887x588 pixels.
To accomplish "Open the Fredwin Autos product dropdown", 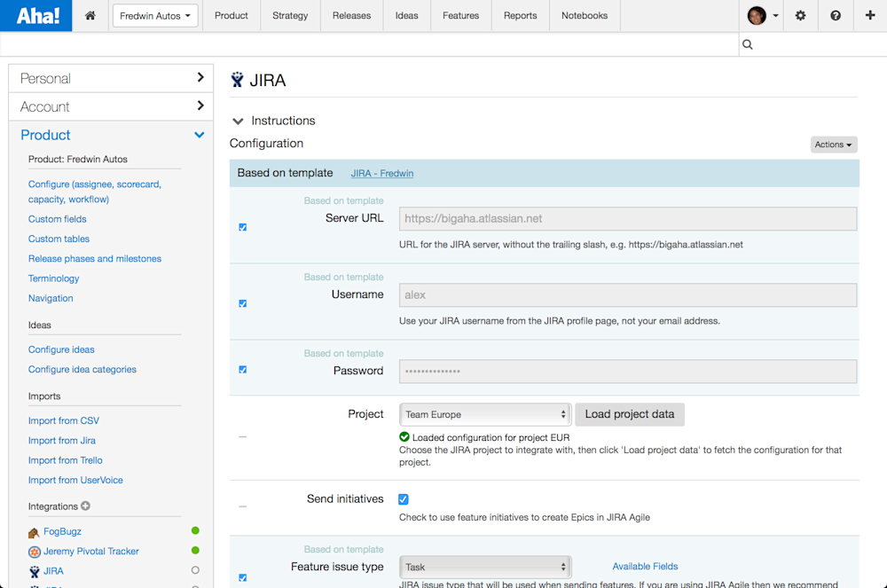I will point(155,16).
